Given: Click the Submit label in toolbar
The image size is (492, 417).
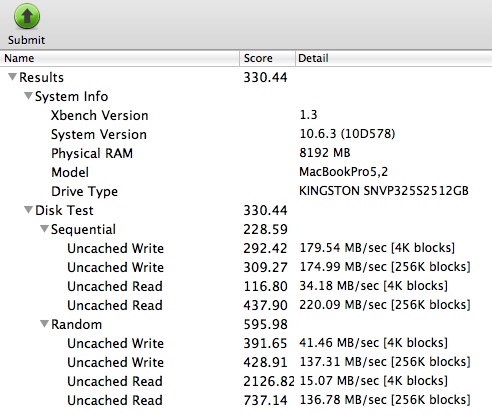Looking at the screenshot, I should coord(26,40).
